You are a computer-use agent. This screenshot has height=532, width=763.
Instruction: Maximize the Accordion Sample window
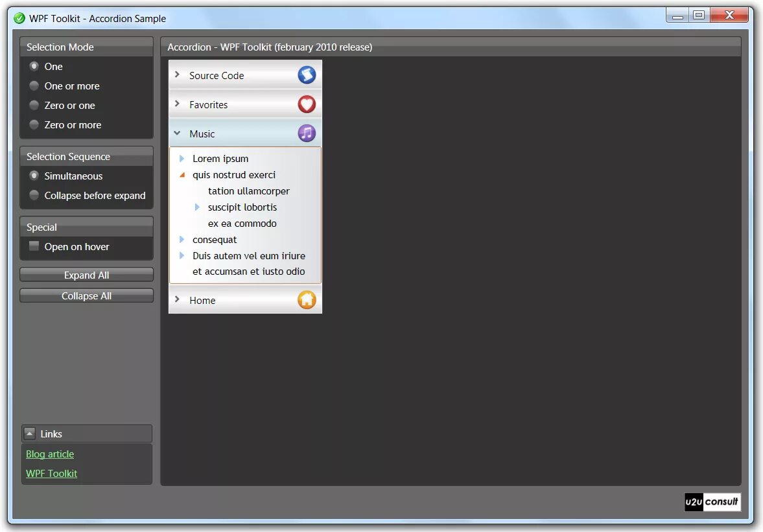coord(699,16)
